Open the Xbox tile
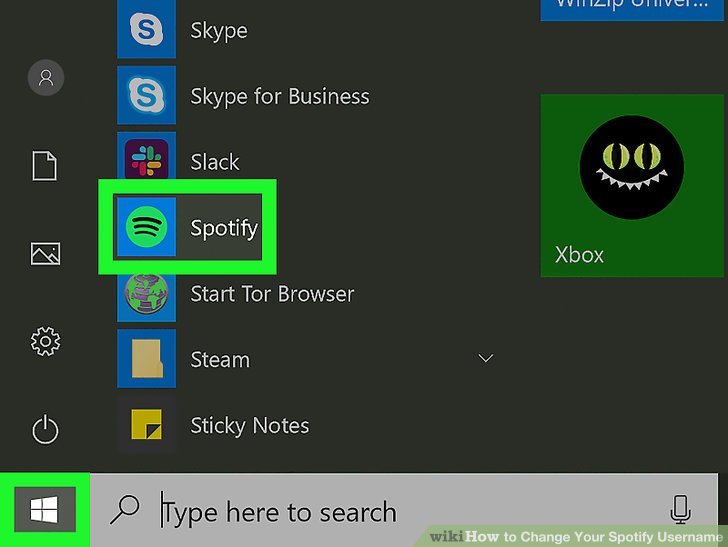The width and height of the screenshot is (728, 547). 631,186
